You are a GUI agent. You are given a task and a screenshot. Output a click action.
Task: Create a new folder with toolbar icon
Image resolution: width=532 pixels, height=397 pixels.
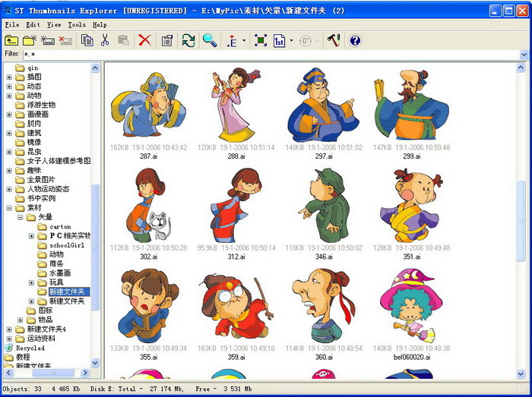tap(30, 41)
